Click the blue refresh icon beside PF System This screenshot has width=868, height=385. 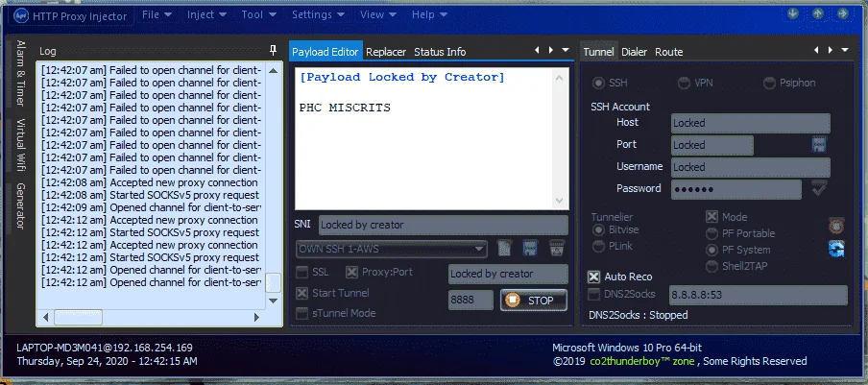click(x=836, y=250)
